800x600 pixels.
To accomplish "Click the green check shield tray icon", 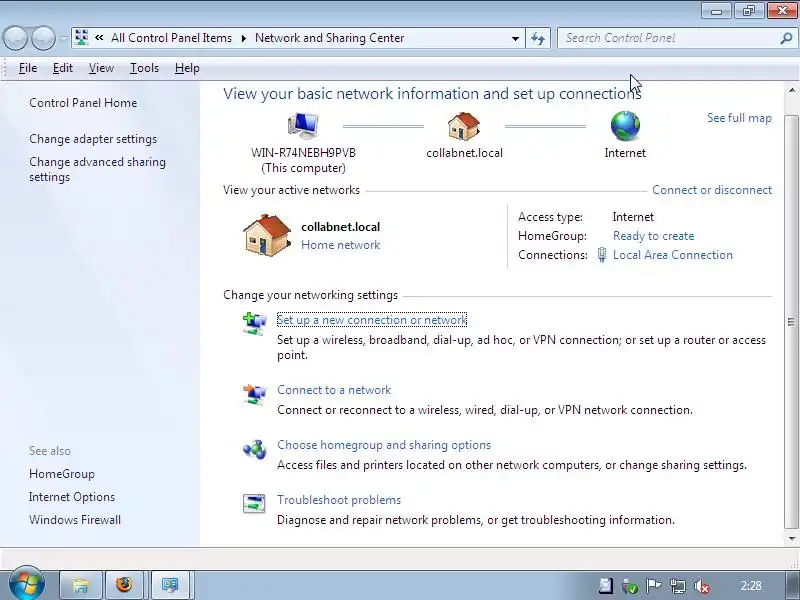I will [630, 586].
